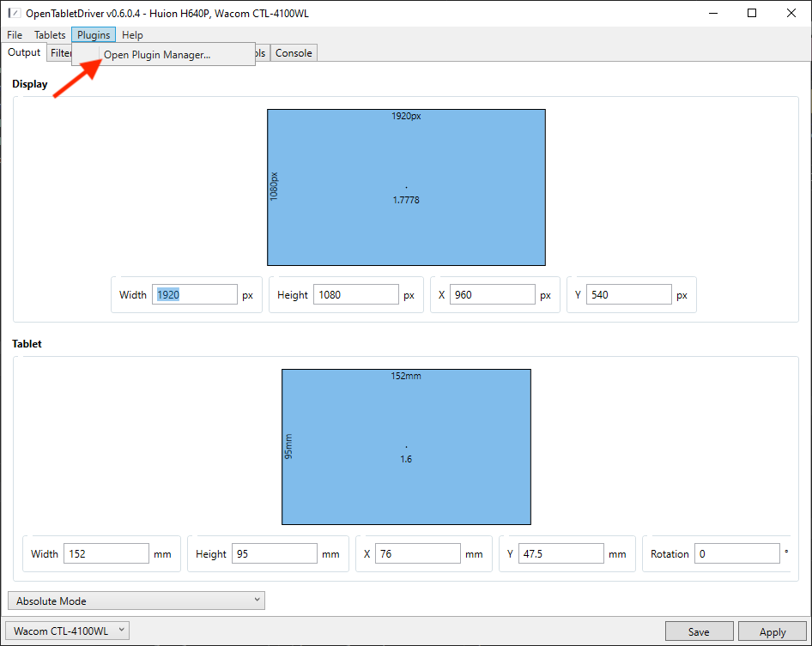Switch to the Console tab
Screen dimensions: 812x646
coord(294,53)
